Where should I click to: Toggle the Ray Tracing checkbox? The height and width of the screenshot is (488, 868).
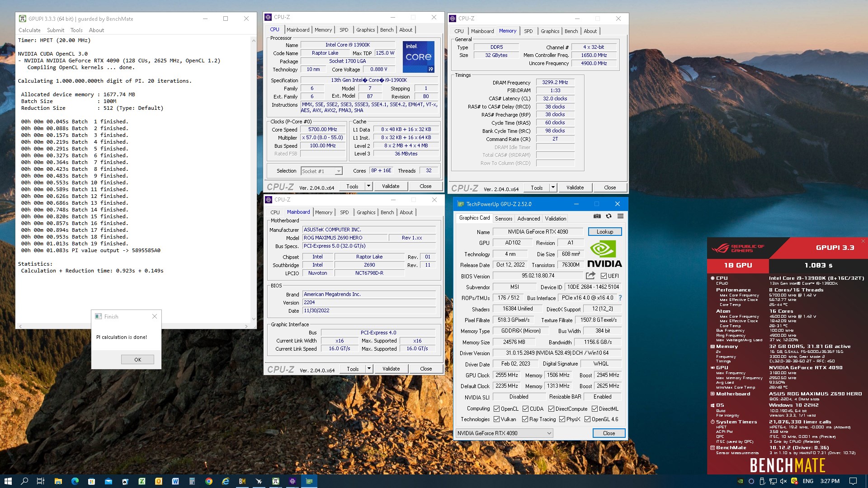(525, 419)
